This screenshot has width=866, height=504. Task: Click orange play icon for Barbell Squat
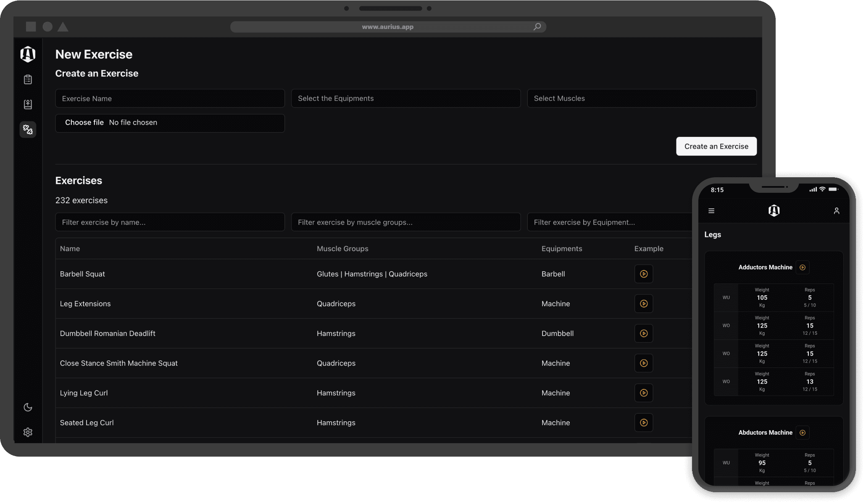tap(643, 273)
